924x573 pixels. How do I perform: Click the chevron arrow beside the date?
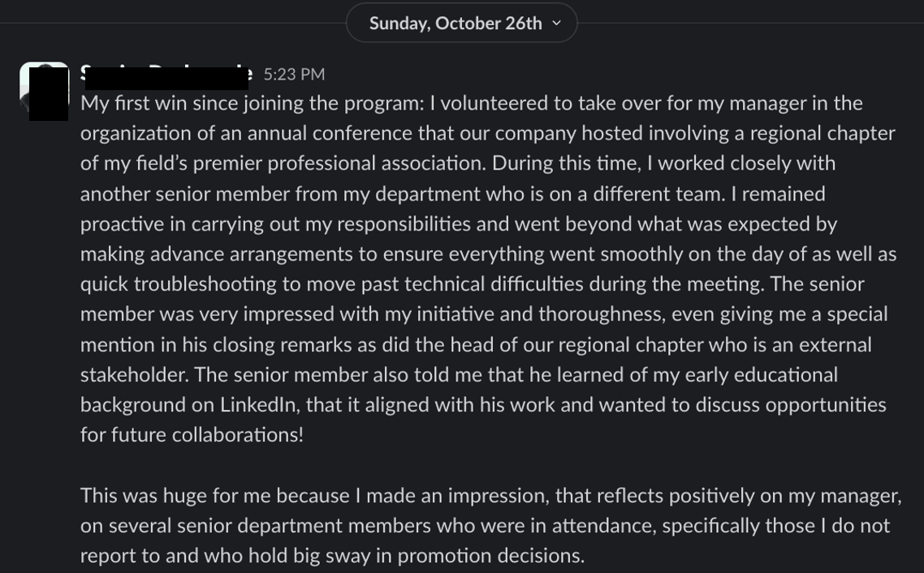coord(556,23)
